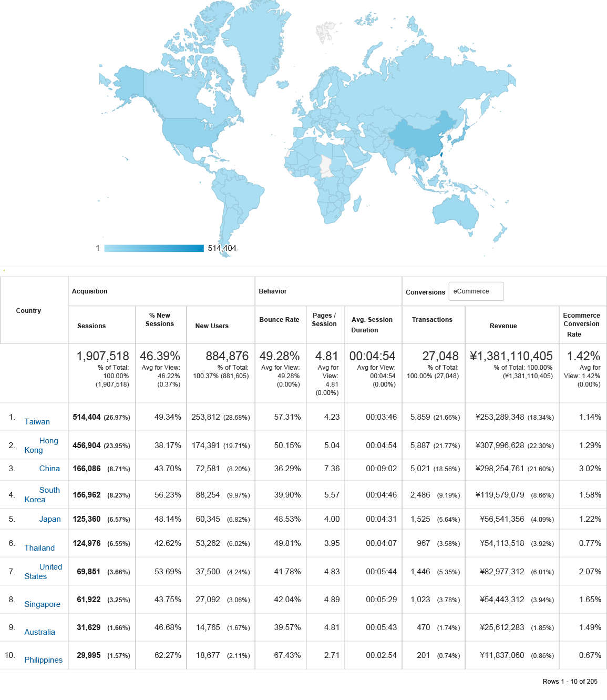Open the Australia country link
This screenshot has width=607, height=700.
[40, 632]
